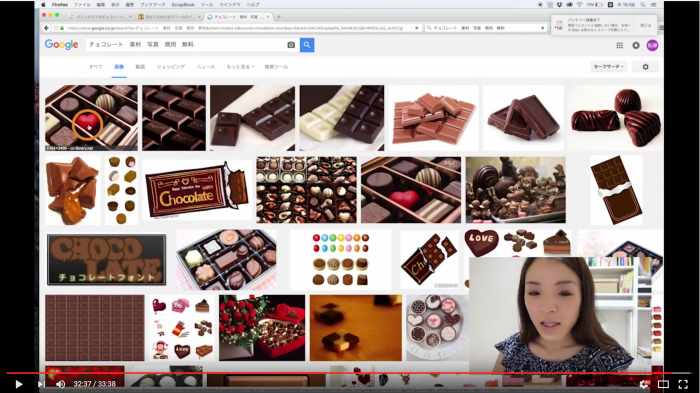This screenshot has width=700, height=393.
Task: Select the Chocolate bar illustration thumbnail
Action: point(197,190)
